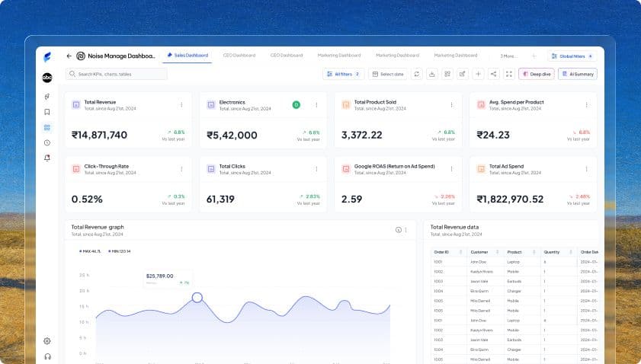Open the settings gear in sidebar
Screen dimensions: 641x364
click(47, 340)
